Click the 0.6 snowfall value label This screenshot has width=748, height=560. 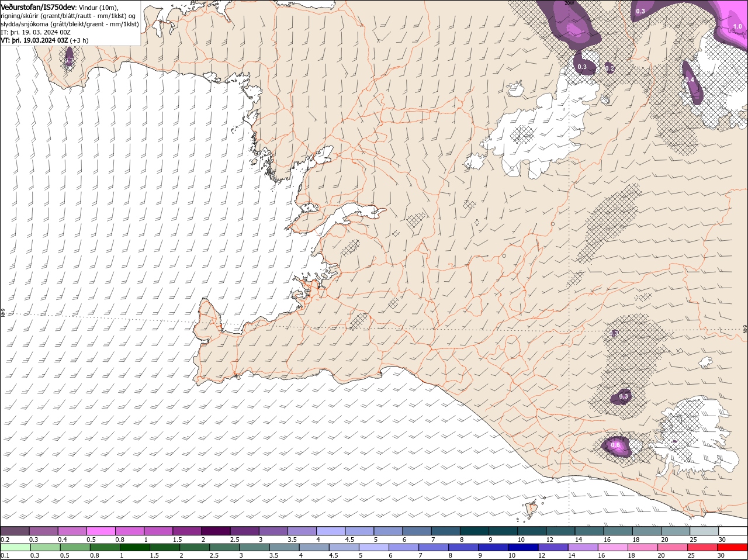click(x=615, y=445)
